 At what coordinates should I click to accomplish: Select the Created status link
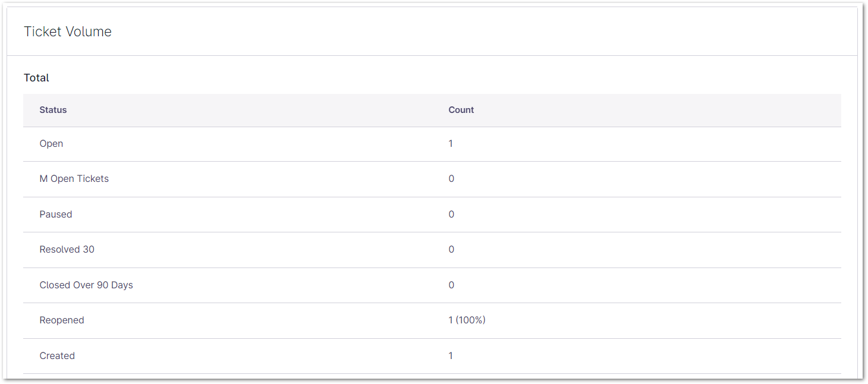click(x=57, y=355)
